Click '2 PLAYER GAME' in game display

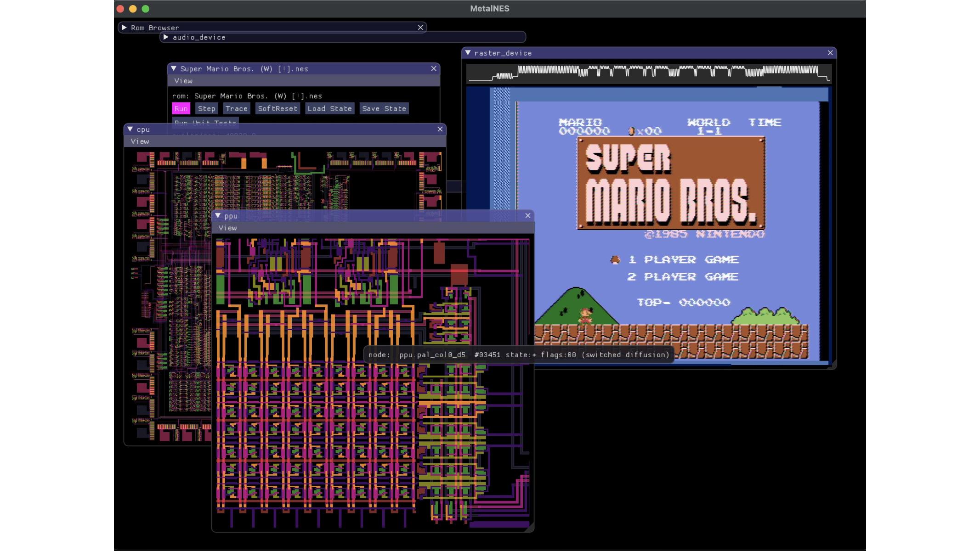(x=682, y=276)
